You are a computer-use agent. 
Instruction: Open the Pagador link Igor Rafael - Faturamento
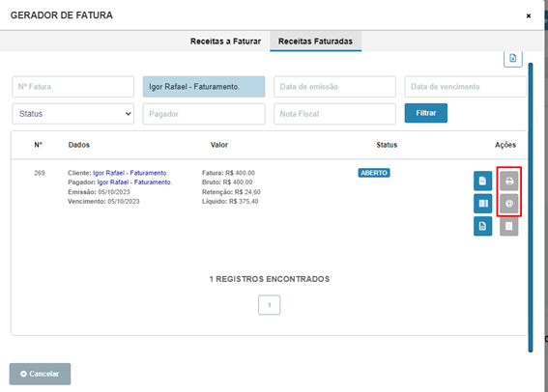134,182
